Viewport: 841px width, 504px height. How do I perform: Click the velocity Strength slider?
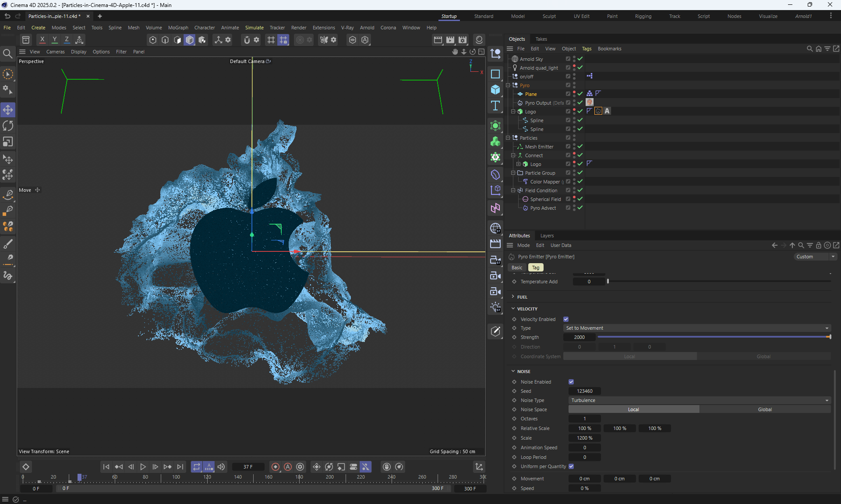coord(714,337)
